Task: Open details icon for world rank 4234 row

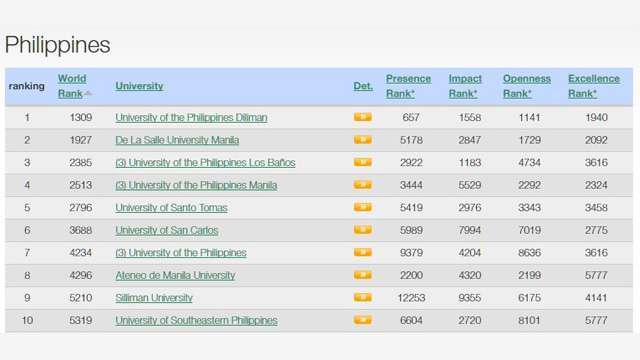Action: [362, 252]
